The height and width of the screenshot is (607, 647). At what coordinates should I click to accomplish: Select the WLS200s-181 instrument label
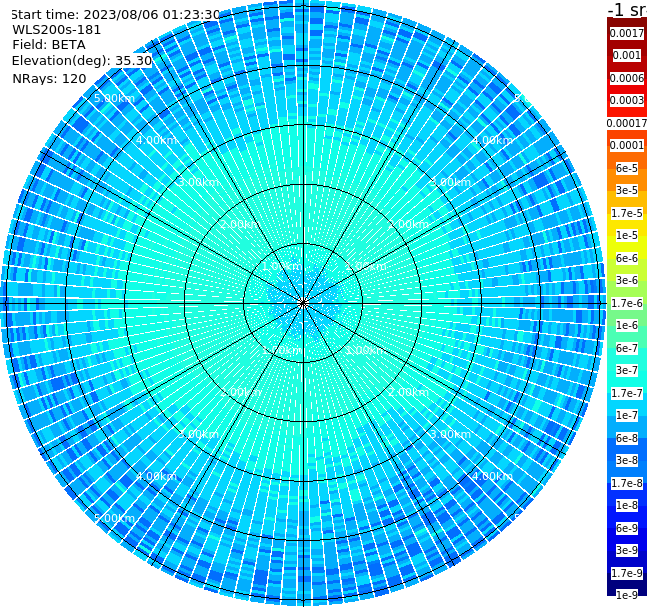(x=57, y=30)
